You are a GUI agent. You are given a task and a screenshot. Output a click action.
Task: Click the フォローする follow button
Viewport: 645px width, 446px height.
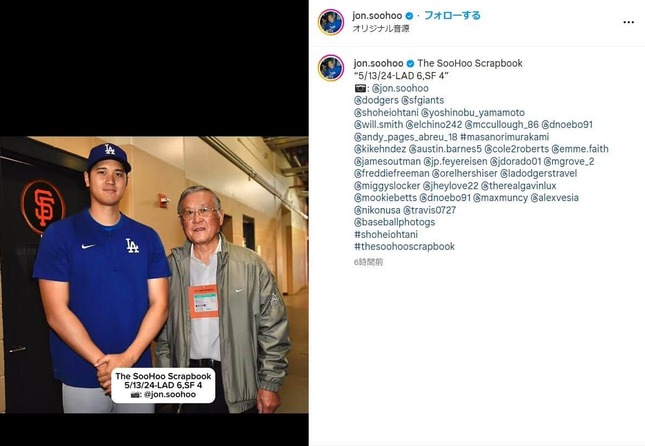point(452,16)
